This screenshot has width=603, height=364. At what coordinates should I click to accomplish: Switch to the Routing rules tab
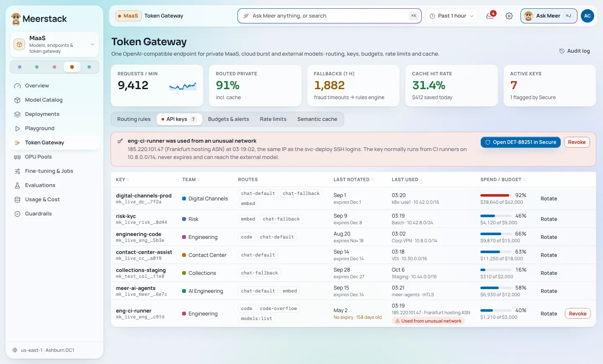(134, 119)
